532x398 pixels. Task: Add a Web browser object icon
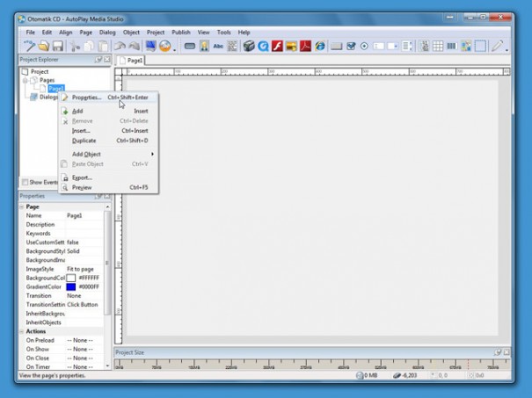pyautogui.click(x=319, y=46)
